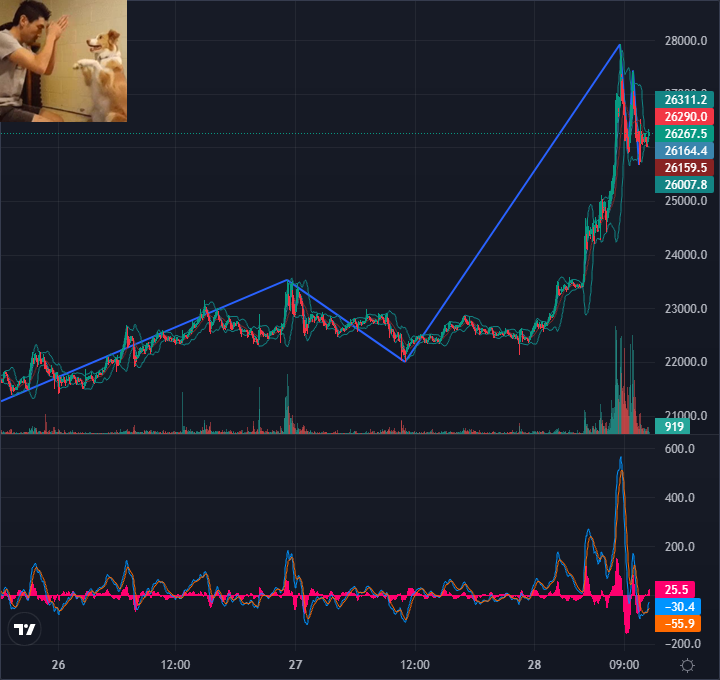The image size is (720, 680).
Task: Click the 26 date label on time axis
Action: click(x=58, y=664)
